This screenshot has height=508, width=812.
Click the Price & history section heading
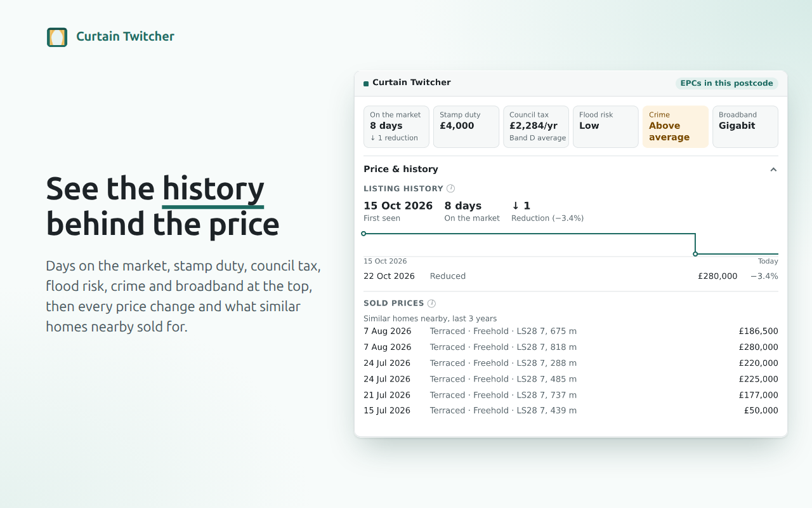coord(401,170)
